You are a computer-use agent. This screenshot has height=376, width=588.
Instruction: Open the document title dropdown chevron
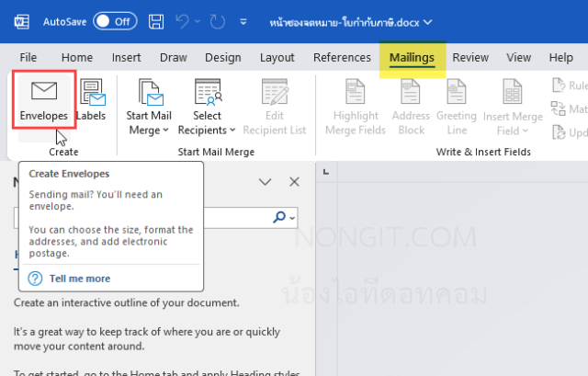pyautogui.click(x=427, y=22)
